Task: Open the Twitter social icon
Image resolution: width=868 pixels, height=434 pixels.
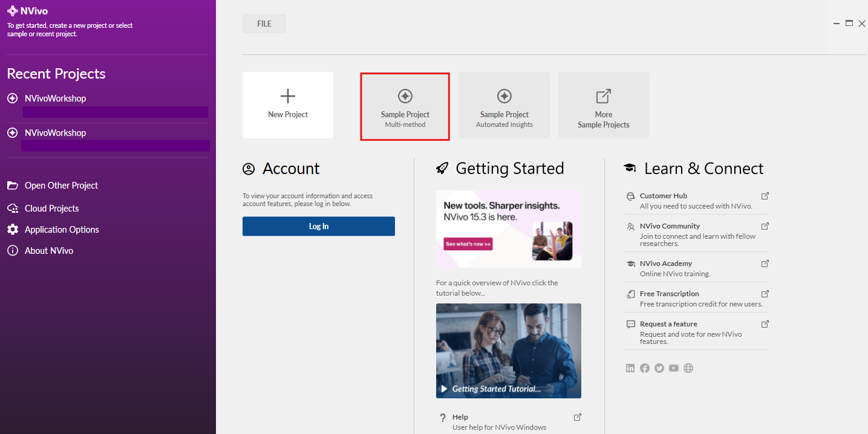Action: coord(659,368)
